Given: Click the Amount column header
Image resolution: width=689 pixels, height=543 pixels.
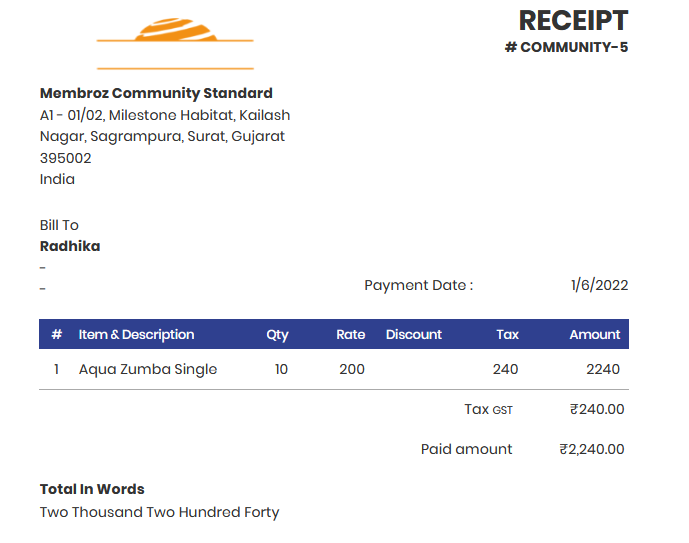Looking at the screenshot, I should [x=595, y=335].
